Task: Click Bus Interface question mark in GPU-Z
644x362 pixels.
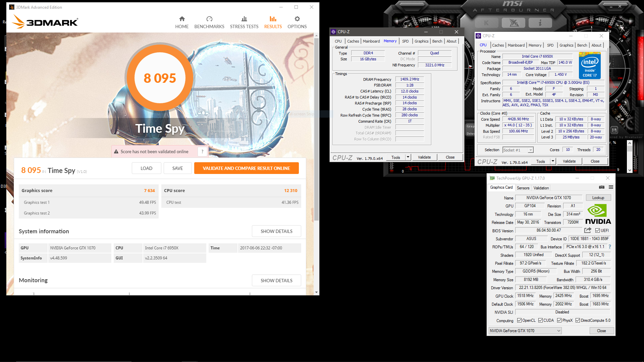Action: (x=610, y=247)
